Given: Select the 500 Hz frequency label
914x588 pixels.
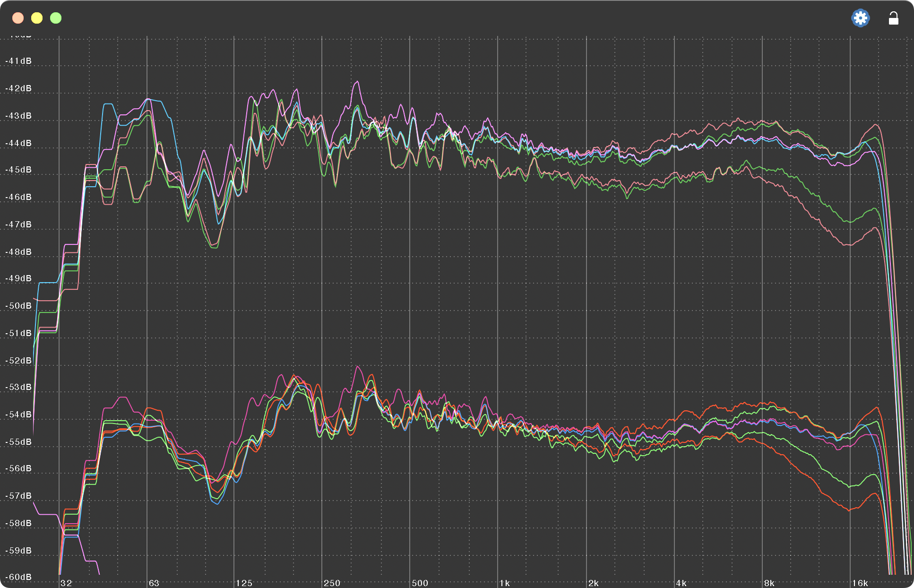Looking at the screenshot, I should click(x=420, y=583).
